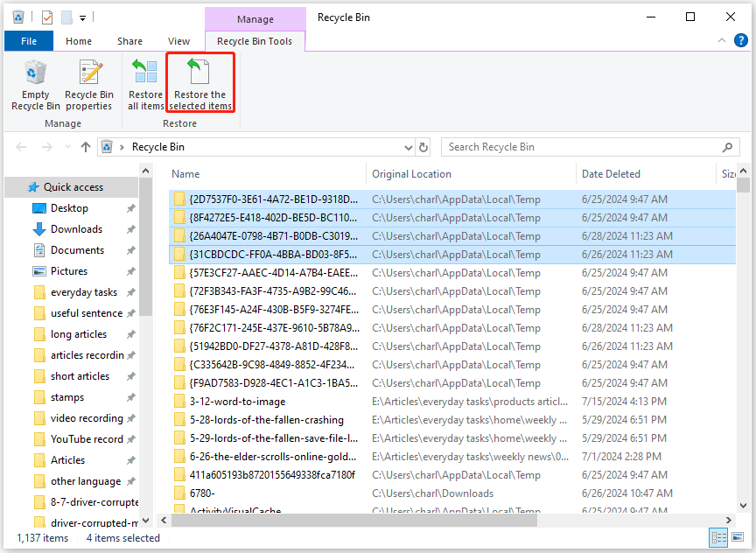The image size is (756, 553).
Task: Select the Recycle Bin Tools tab
Action: [x=255, y=41]
